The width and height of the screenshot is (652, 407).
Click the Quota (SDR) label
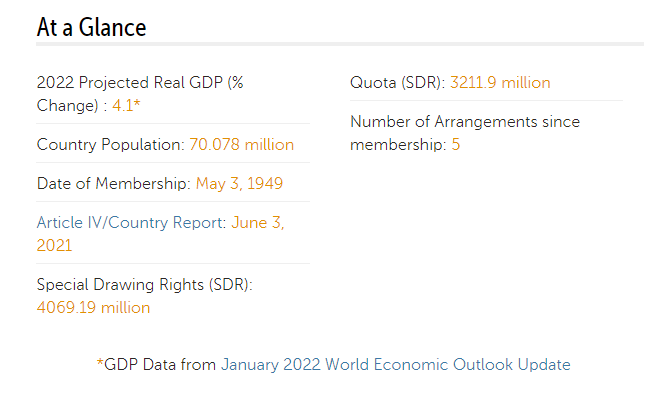tap(398, 82)
